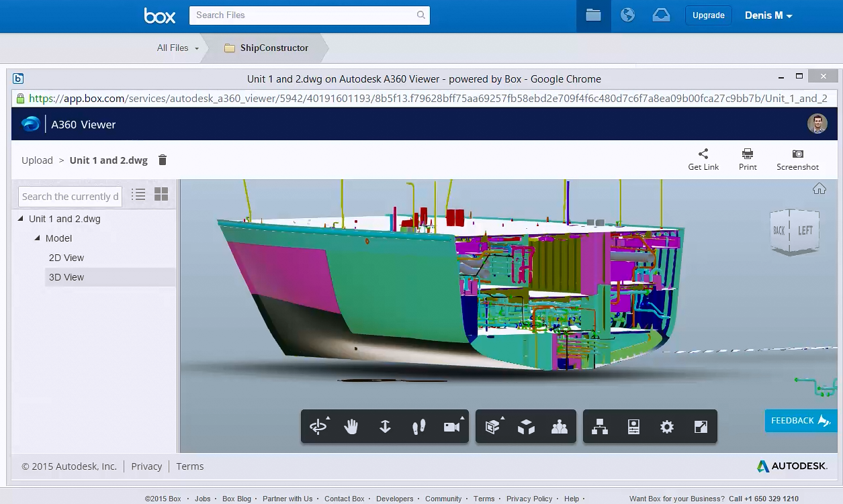This screenshot has height=504, width=843.
Task: Open the Section analysis tool
Action: coord(493,426)
